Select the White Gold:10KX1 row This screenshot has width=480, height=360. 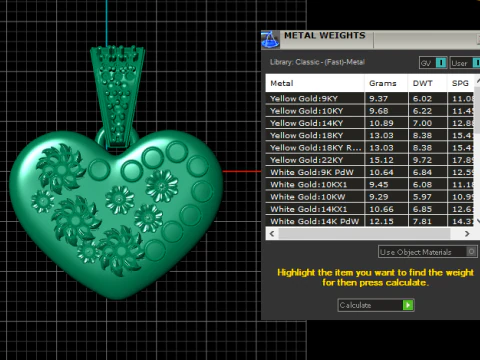(x=370, y=185)
